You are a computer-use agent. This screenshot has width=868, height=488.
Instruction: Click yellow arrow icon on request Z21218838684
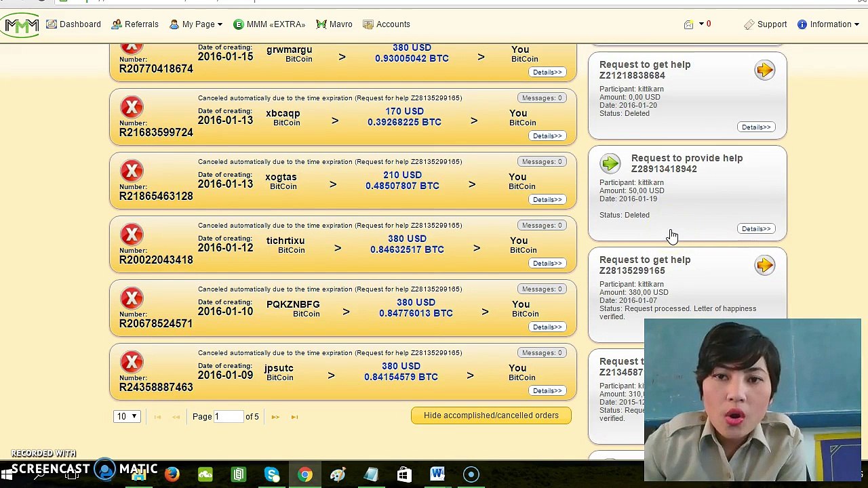click(764, 70)
